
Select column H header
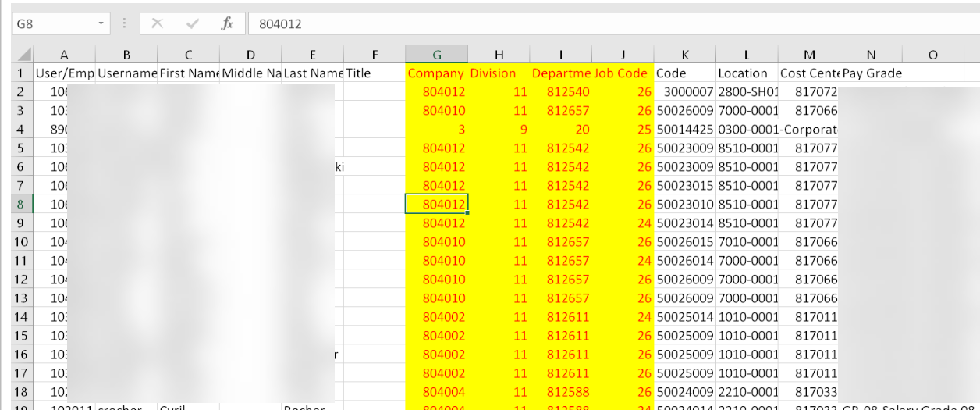[x=499, y=55]
